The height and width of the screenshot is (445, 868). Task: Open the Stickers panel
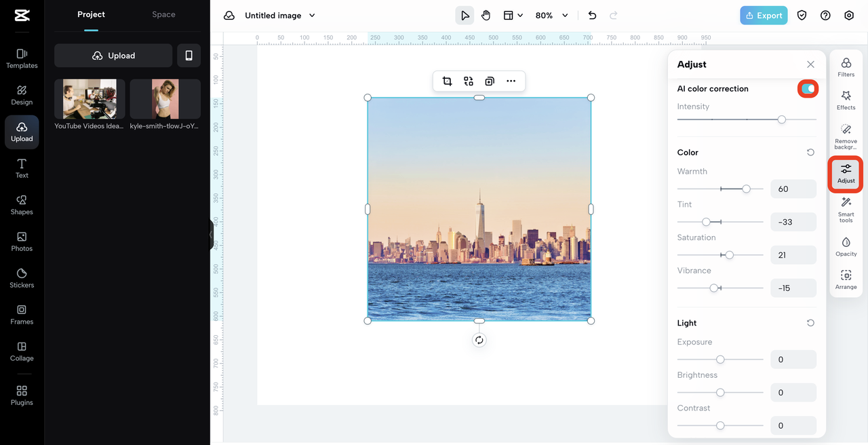click(22, 277)
